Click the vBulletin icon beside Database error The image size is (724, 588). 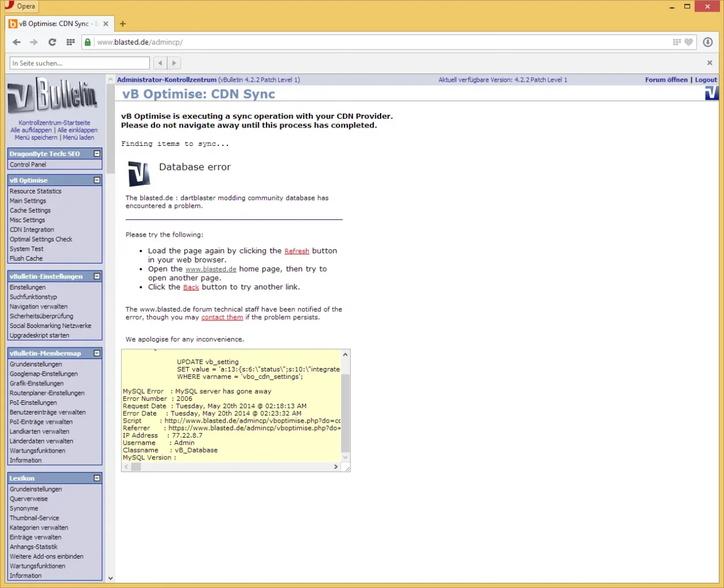click(x=138, y=173)
